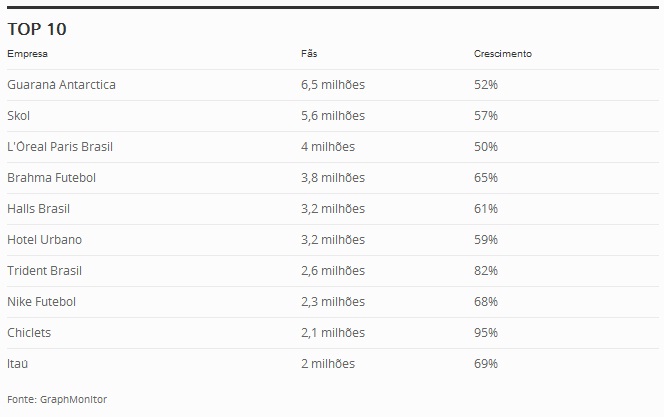Select the Crescimento column header
The width and height of the screenshot is (664, 417).
point(503,54)
